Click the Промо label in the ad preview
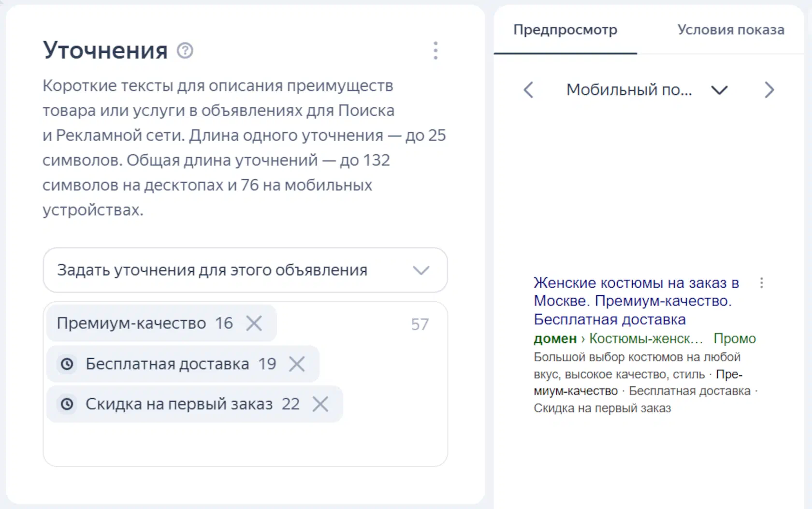Image resolution: width=812 pixels, height=509 pixels. (x=735, y=338)
